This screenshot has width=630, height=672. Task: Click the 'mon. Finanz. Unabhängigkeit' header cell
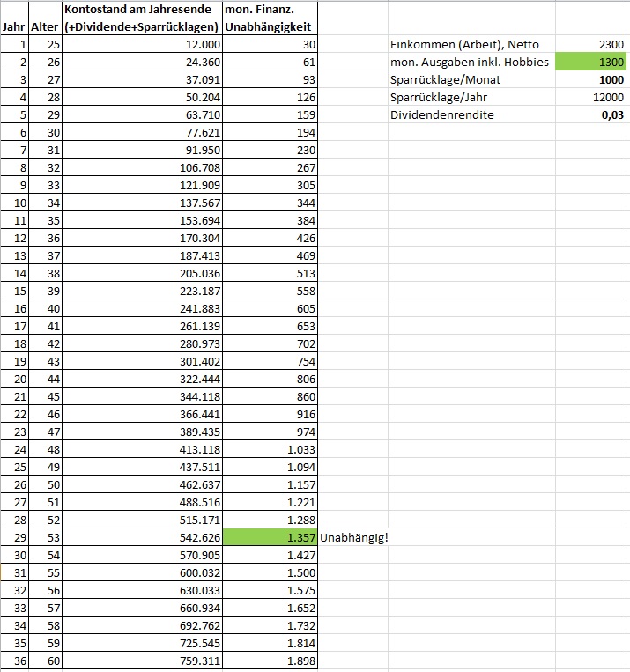pos(270,18)
